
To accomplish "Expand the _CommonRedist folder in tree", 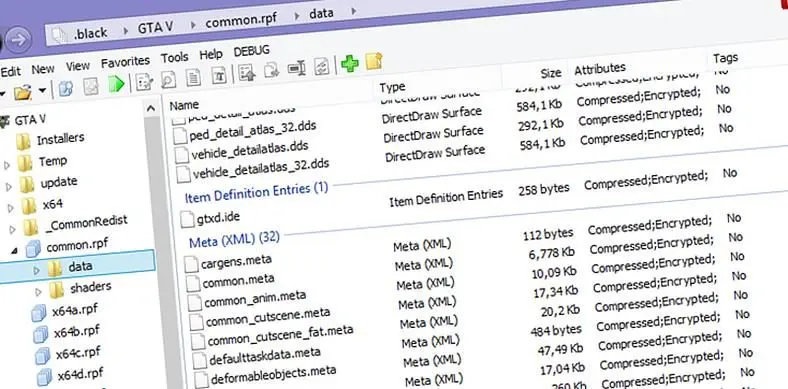I will coord(13,230).
